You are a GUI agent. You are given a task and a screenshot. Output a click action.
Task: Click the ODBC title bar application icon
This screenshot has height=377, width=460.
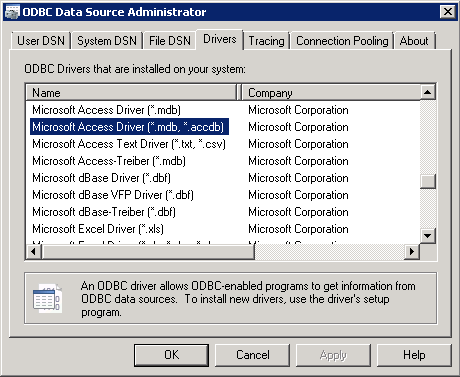tap(12, 12)
